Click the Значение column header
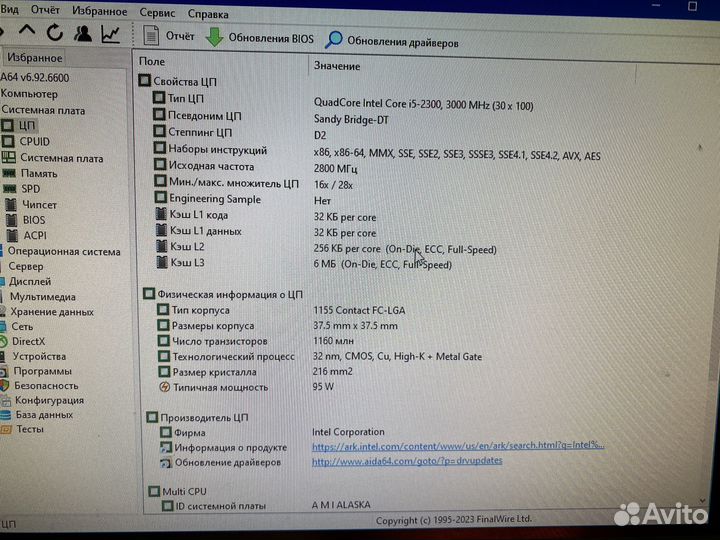This screenshot has width=720, height=540. pyautogui.click(x=337, y=66)
